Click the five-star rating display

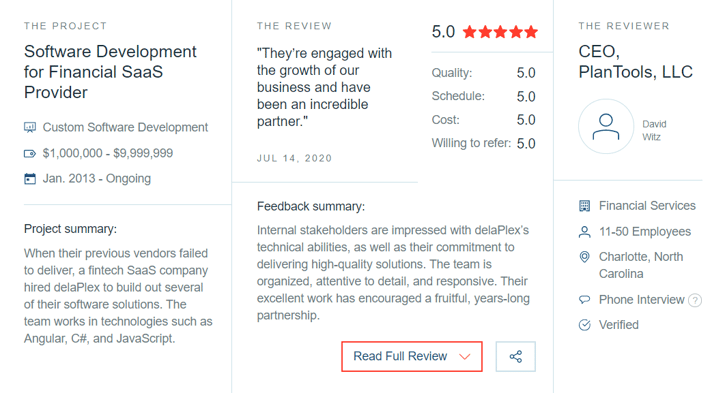pyautogui.click(x=500, y=32)
